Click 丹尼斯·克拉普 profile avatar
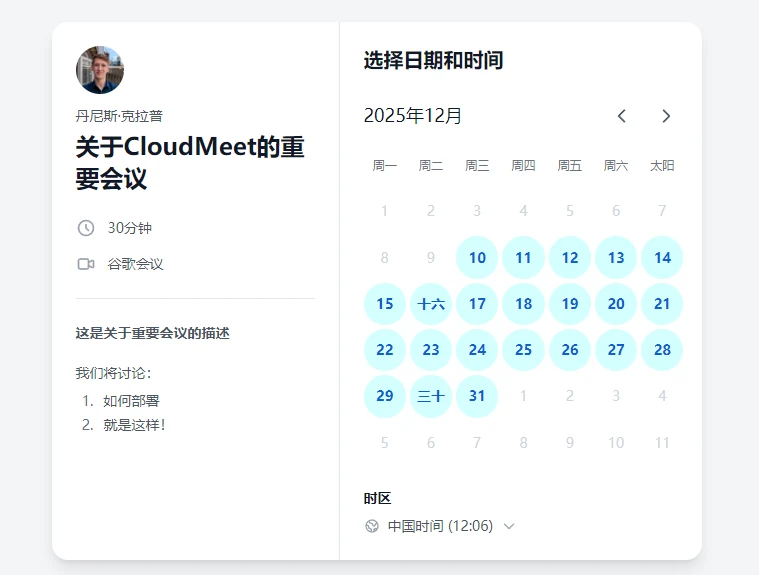Screen dimensions: 759x575 (100, 69)
